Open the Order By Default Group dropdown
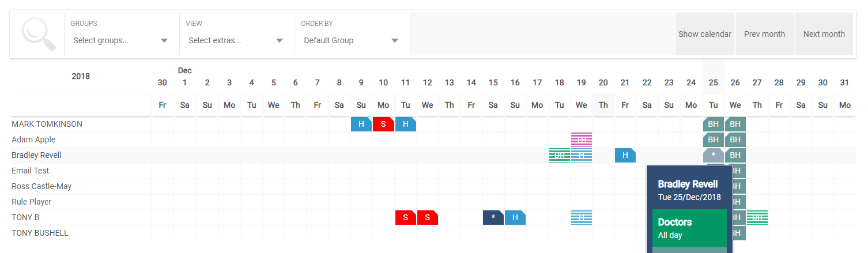 point(351,40)
